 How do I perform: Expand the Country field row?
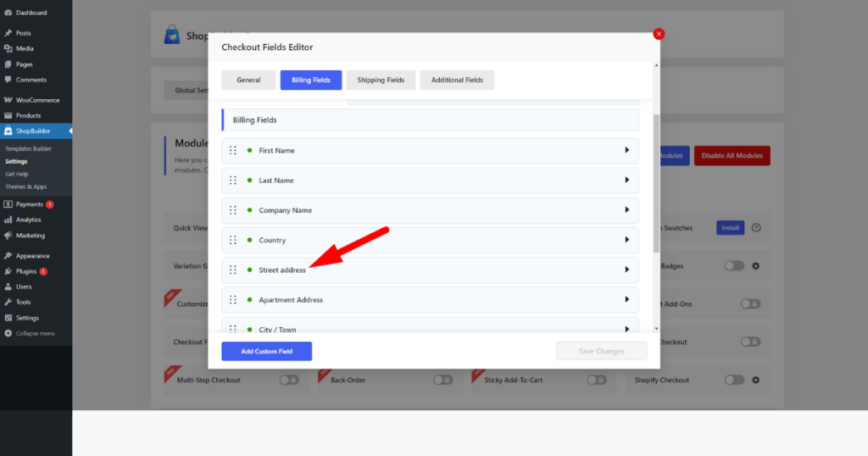pyautogui.click(x=627, y=240)
